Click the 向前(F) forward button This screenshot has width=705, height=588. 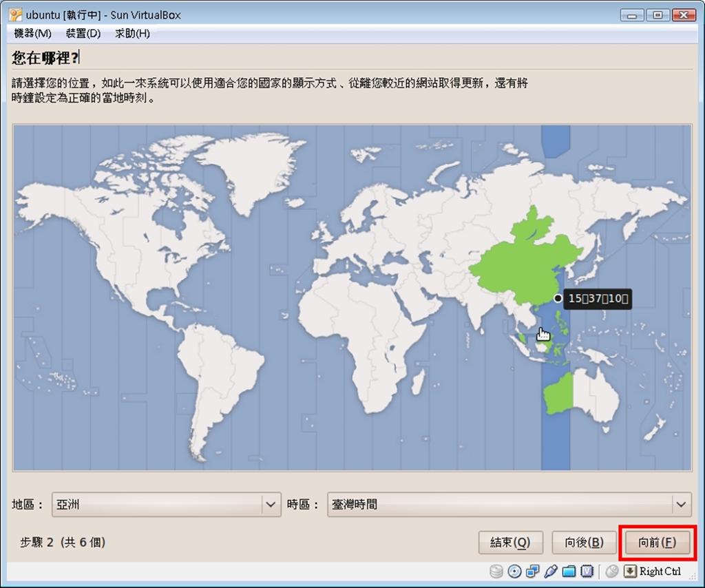point(657,543)
